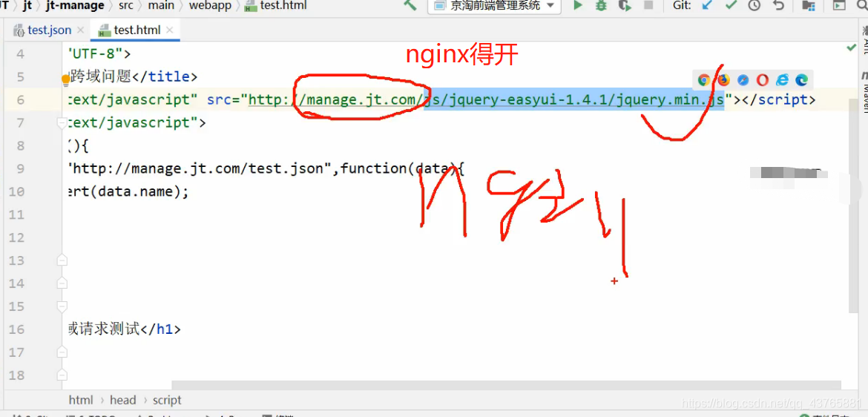Viewport: 868px width, 417px height.
Task: Click the grey Stop icon
Action: pyautogui.click(x=649, y=5)
